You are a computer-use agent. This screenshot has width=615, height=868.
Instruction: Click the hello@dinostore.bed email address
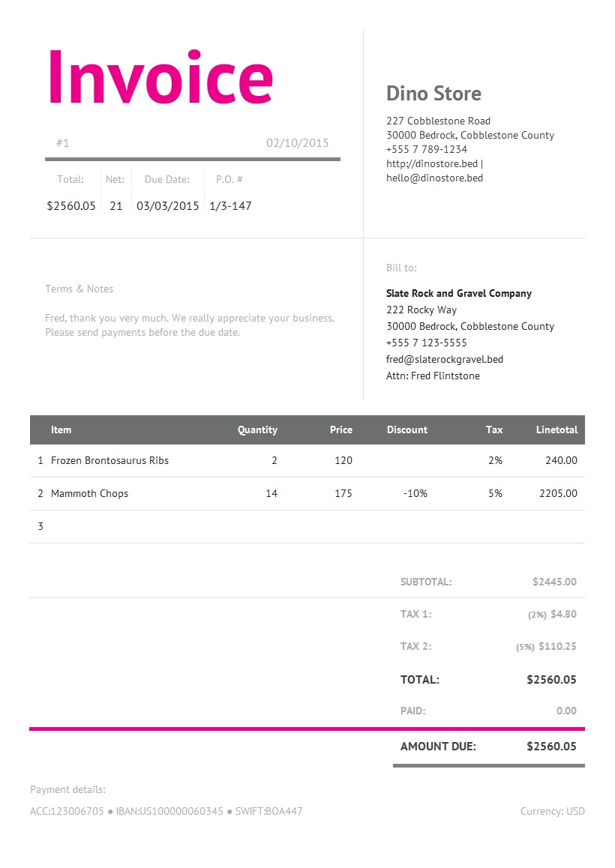(434, 178)
